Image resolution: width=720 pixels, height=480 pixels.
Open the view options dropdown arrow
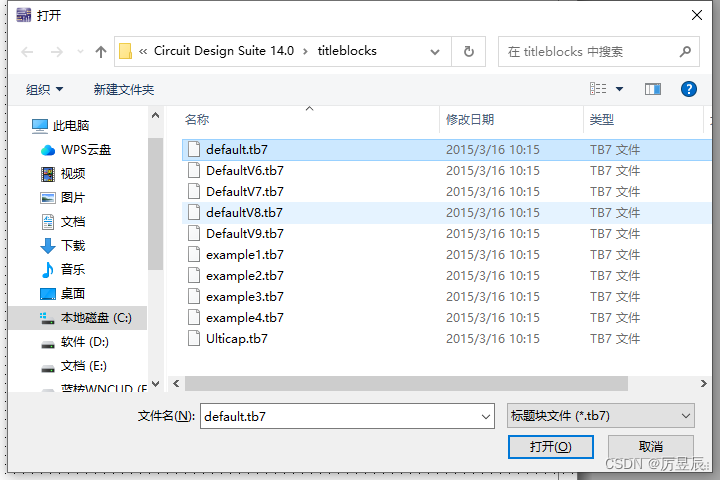point(620,90)
